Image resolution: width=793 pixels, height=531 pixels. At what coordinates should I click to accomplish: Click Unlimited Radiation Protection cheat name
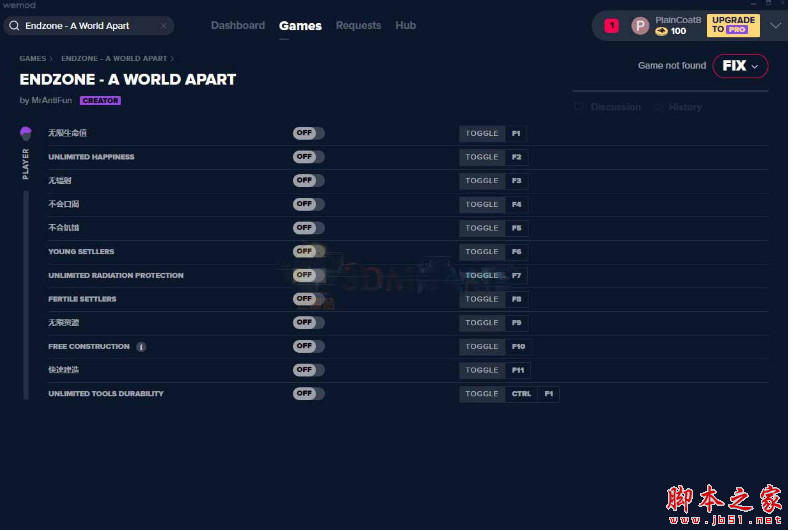(x=116, y=275)
